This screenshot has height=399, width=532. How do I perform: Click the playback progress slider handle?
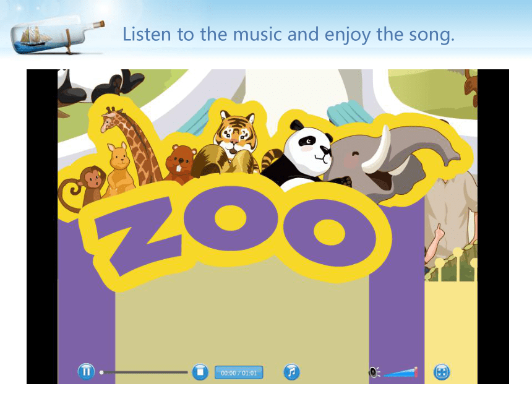[101, 372]
